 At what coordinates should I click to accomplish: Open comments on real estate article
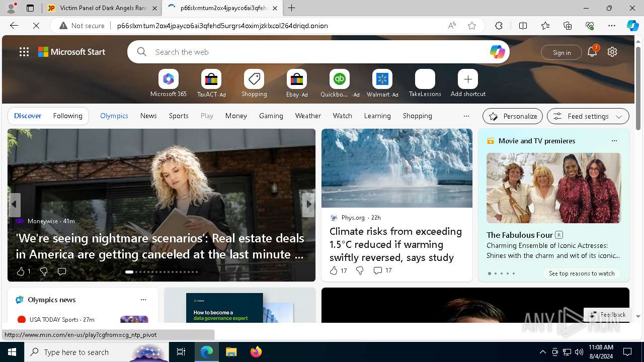pyautogui.click(x=62, y=271)
